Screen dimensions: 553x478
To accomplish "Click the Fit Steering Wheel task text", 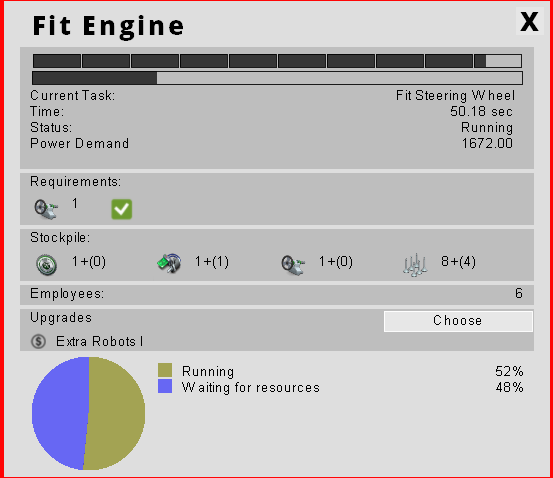I will [455, 96].
